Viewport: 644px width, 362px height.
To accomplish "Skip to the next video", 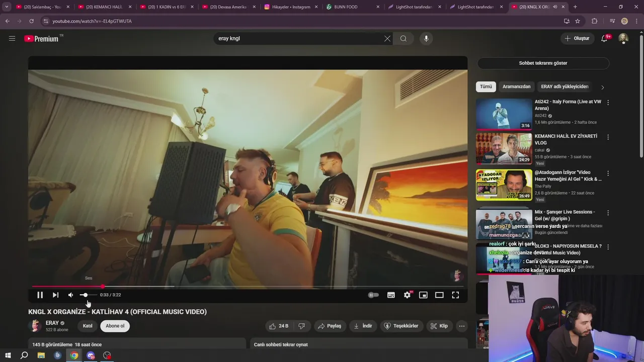I will pos(55,295).
